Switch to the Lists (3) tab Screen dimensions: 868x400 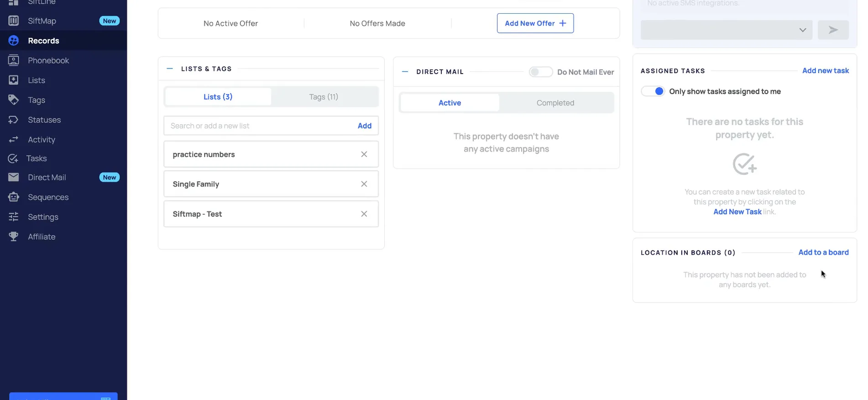tap(218, 97)
